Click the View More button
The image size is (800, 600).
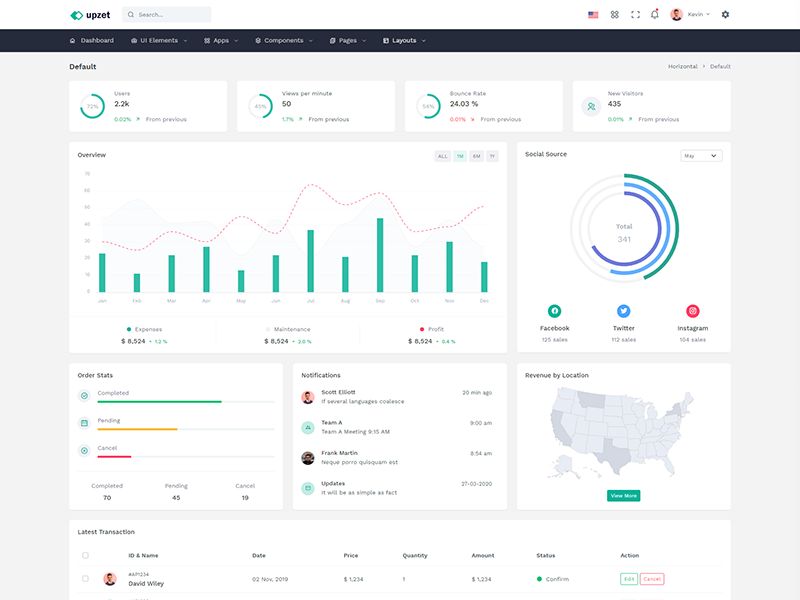[623, 495]
